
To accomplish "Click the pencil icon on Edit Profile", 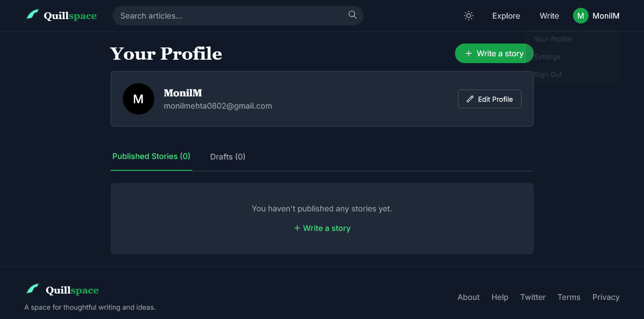I will click(x=470, y=99).
